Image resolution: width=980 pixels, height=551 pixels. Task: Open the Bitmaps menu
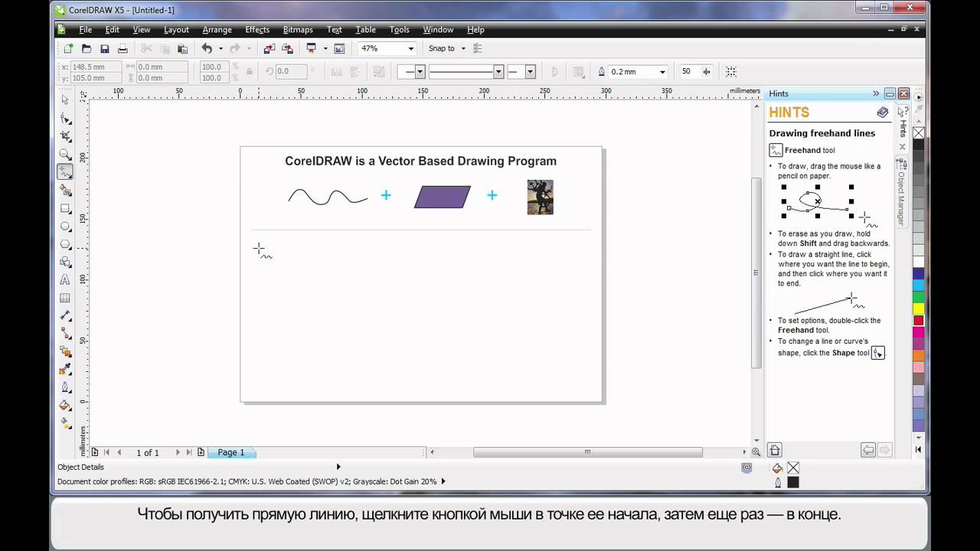[x=298, y=29]
